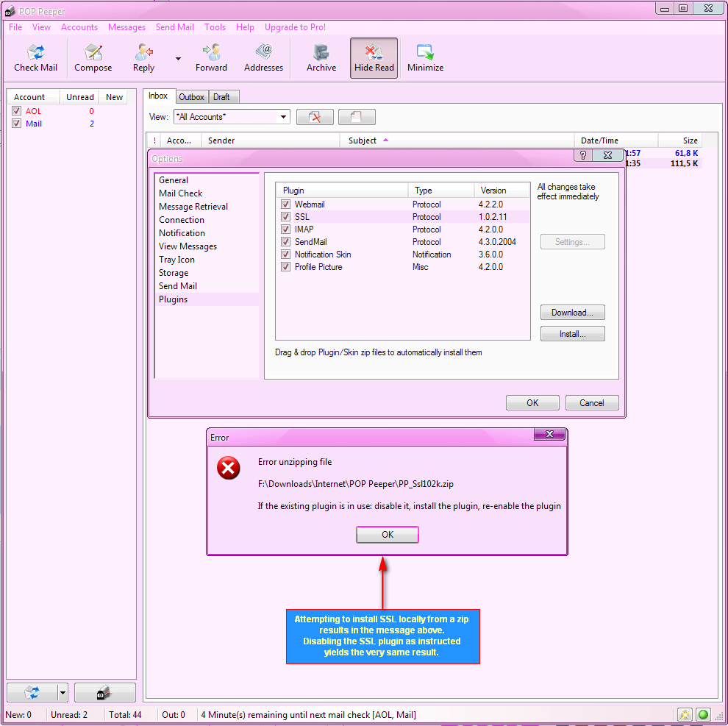This screenshot has width=728, height=726.
Task: Disable the Profile Picture plugin checkbox
Action: (285, 266)
